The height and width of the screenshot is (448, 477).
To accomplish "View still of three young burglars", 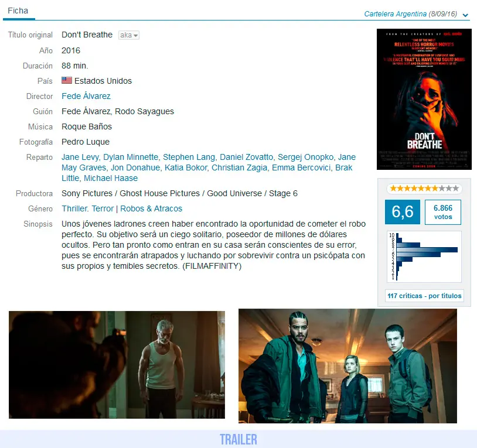I will coord(347,366).
